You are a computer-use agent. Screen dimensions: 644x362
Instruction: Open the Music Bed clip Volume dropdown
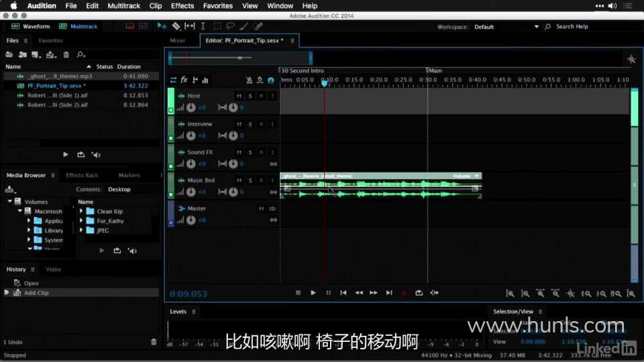(476, 176)
